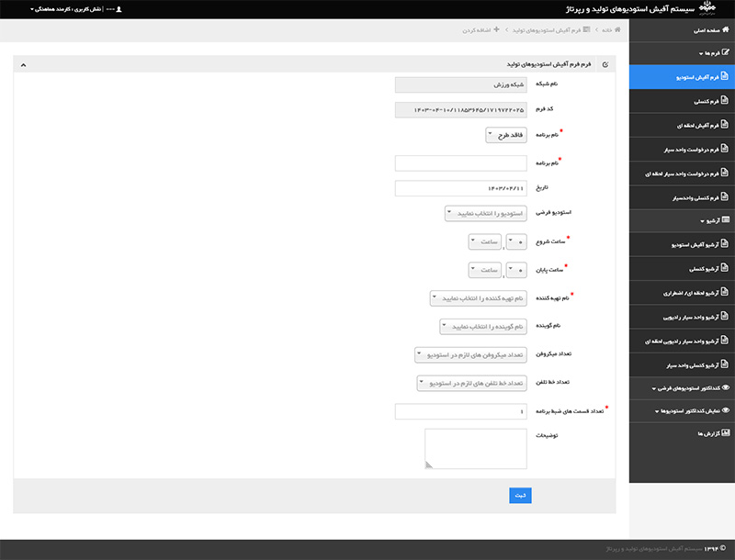Viewport: 735px width, 560px height.
Task: Click the user icon in the top bar
Action: point(119,8)
